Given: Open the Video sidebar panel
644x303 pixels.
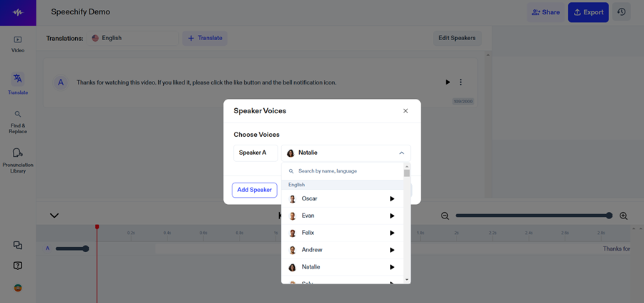Looking at the screenshot, I should (18, 44).
